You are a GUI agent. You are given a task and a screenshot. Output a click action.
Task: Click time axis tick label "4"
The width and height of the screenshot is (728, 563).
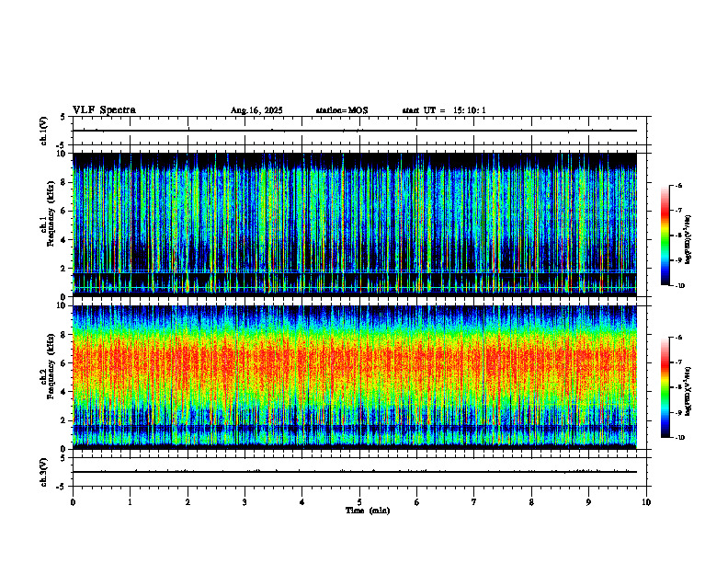click(x=301, y=502)
